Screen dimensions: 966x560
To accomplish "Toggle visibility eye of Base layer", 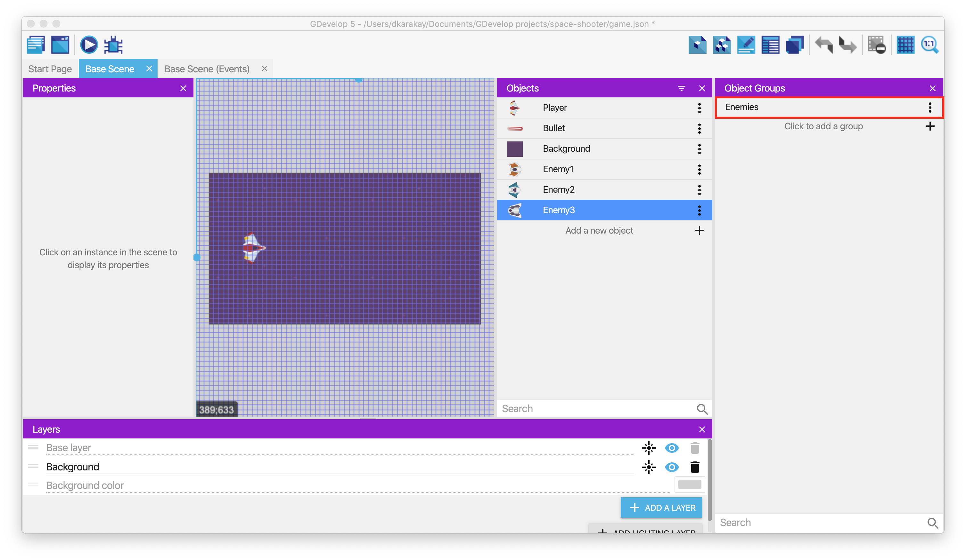I will click(x=672, y=448).
